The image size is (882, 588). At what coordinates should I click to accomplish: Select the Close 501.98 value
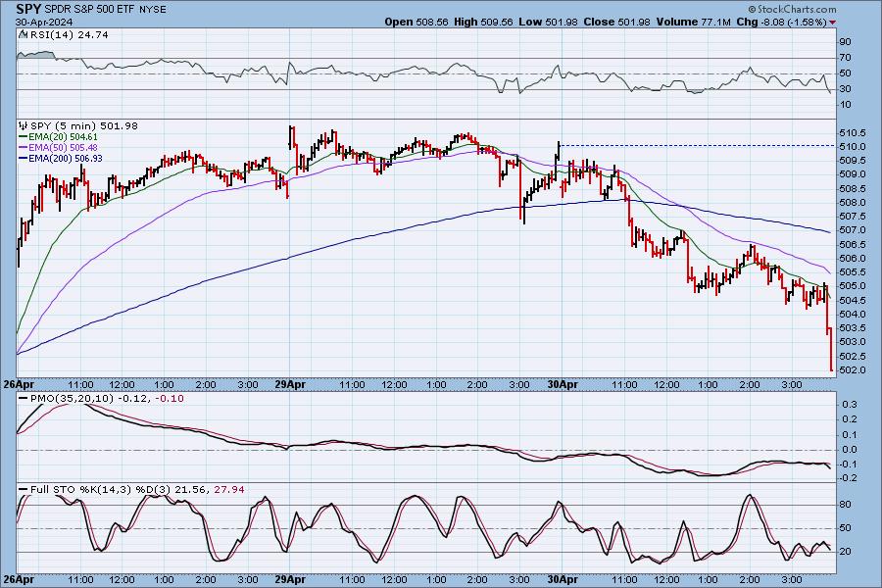tap(616, 22)
